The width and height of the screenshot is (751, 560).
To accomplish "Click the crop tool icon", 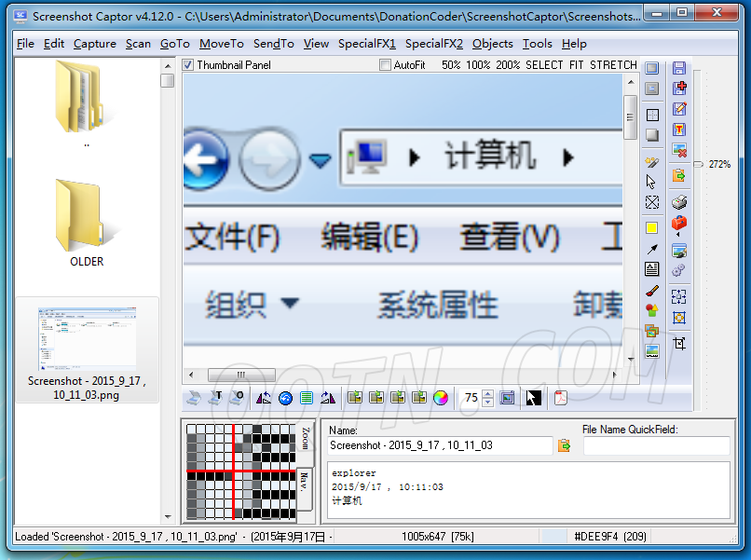I will [679, 344].
